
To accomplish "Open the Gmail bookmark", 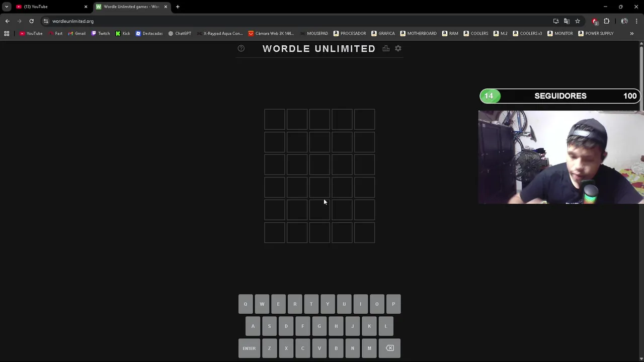I will point(76,33).
